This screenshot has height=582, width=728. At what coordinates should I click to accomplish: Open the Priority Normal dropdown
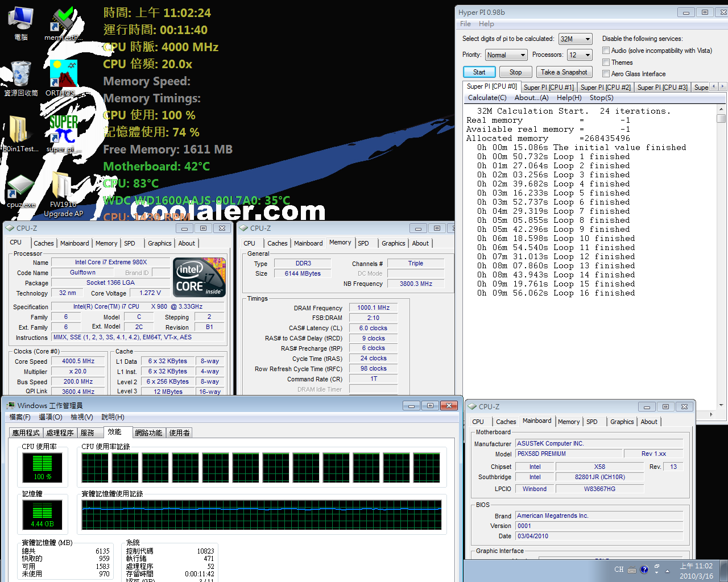506,55
